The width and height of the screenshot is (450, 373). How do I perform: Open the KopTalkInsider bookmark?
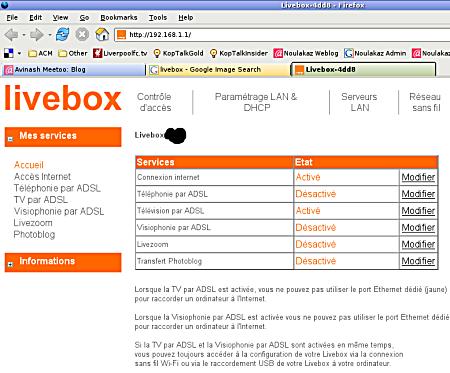pyautogui.click(x=239, y=53)
